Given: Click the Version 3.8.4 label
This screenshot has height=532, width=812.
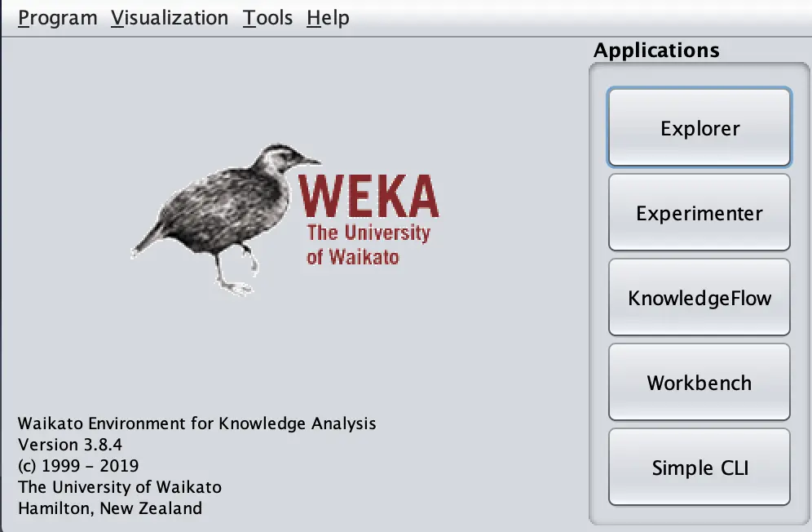Looking at the screenshot, I should [x=70, y=445].
